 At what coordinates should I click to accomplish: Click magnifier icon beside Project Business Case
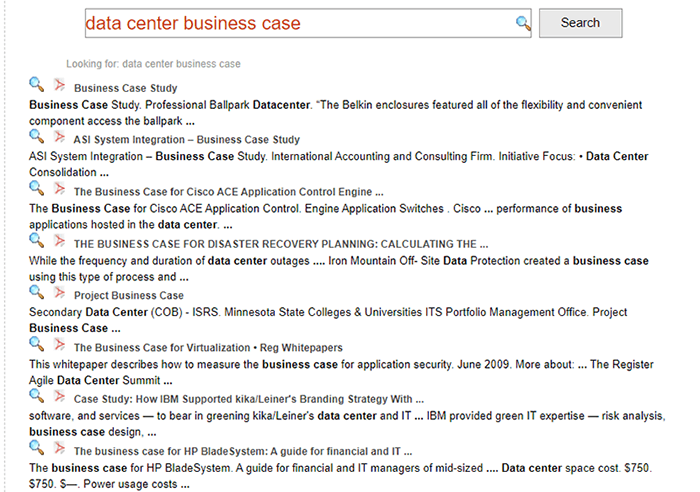(x=37, y=292)
